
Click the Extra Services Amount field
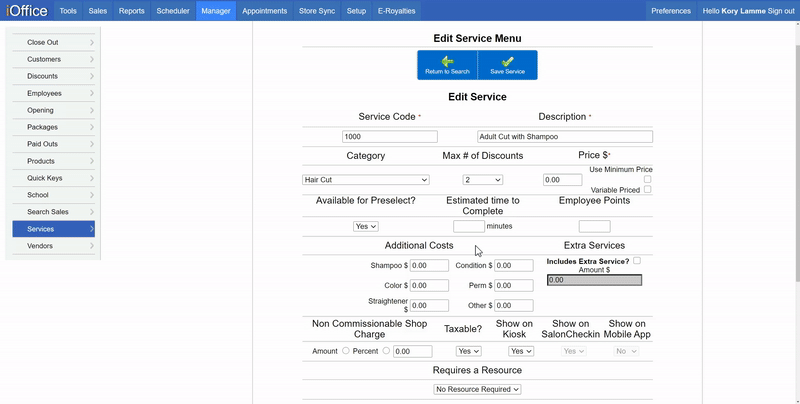click(594, 280)
